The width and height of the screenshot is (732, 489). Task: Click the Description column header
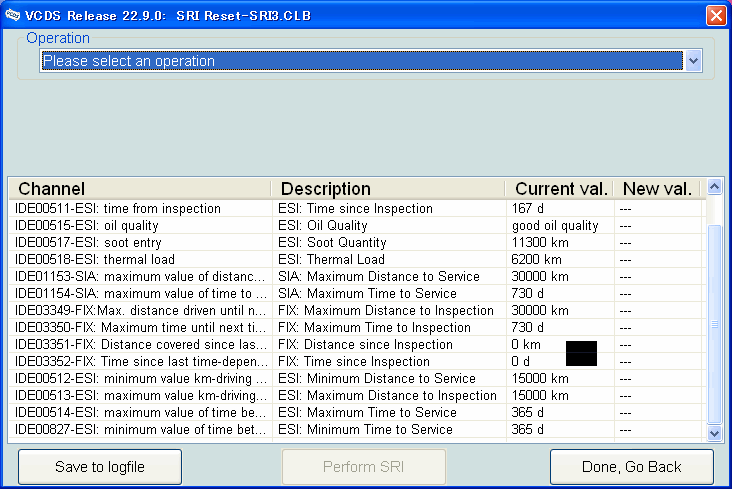388,189
